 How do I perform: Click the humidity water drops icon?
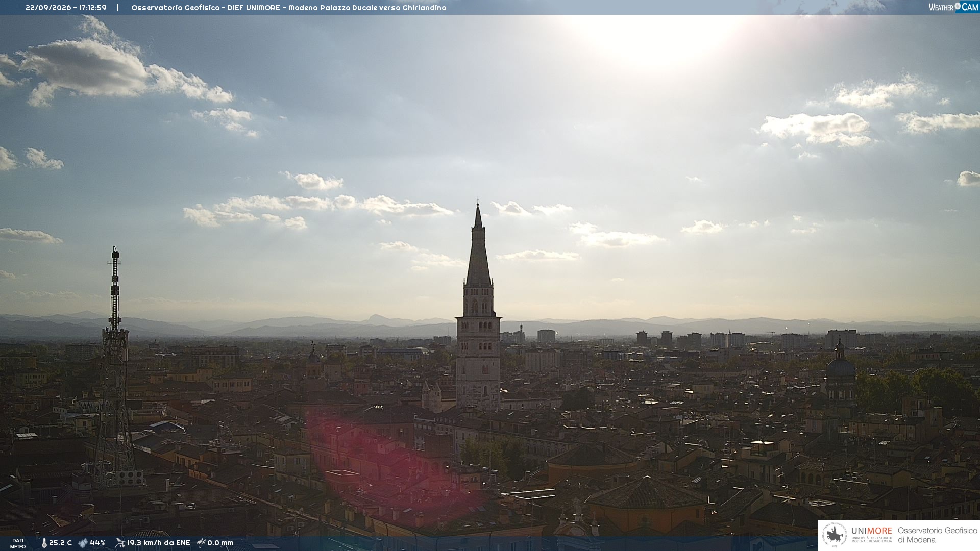(x=83, y=543)
